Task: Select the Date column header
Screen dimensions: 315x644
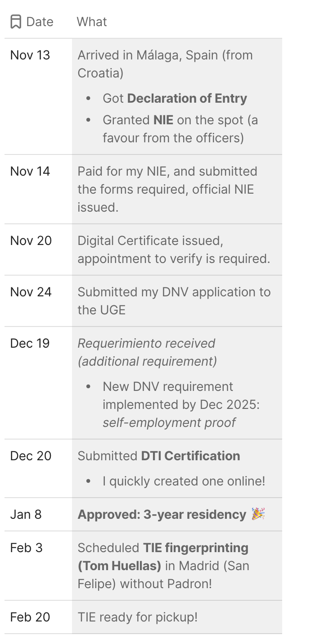Action: point(40,22)
